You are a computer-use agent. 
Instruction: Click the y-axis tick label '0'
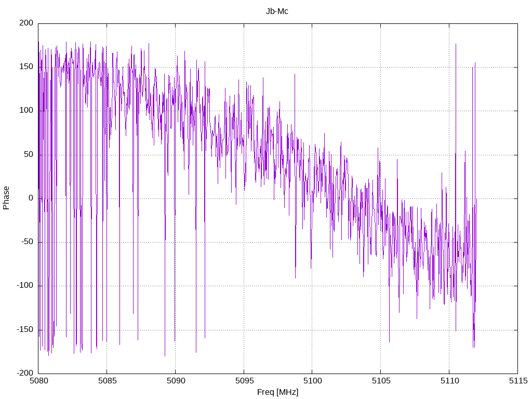(x=31, y=198)
